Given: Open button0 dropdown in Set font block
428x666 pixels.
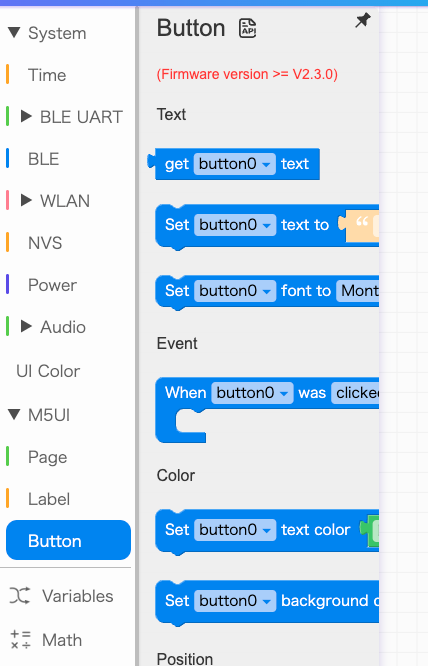Looking at the screenshot, I should (235, 291).
